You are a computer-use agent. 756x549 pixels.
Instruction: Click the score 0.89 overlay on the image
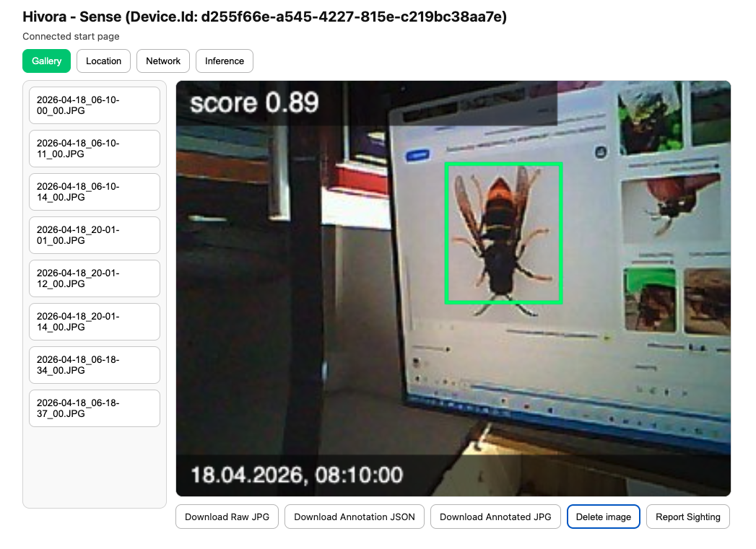(x=254, y=102)
